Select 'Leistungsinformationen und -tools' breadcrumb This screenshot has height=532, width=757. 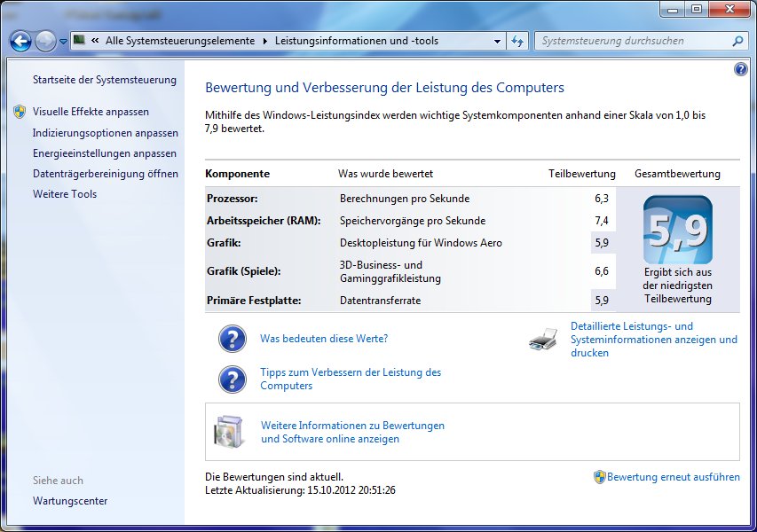357,41
